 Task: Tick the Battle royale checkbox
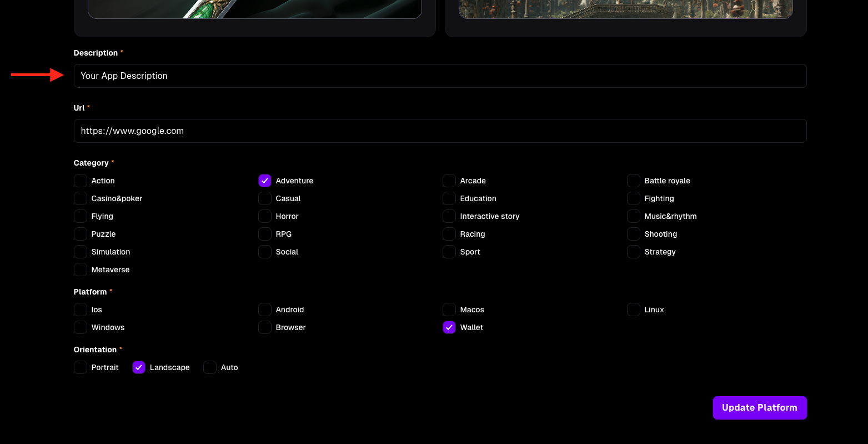pyautogui.click(x=634, y=181)
